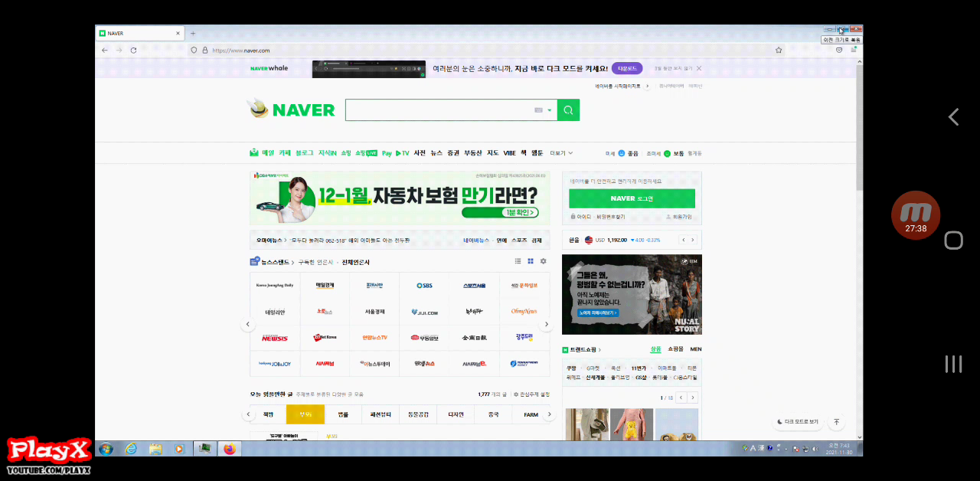
Task: Bookmark this page with the star icon
Action: [x=779, y=50]
